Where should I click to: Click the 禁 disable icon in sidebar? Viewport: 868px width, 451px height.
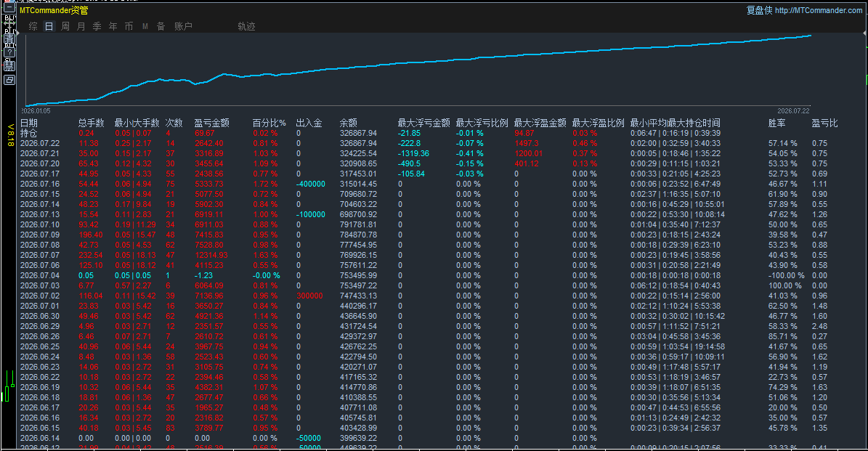click(9, 66)
